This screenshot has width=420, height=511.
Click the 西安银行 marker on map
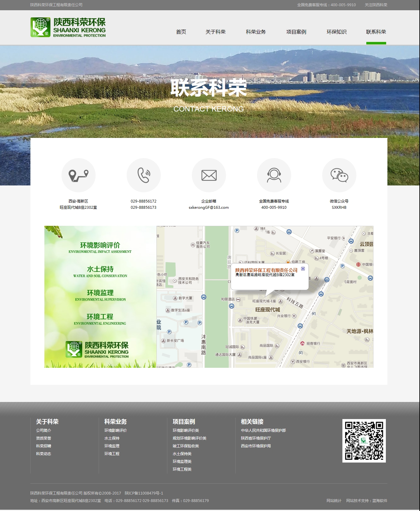[293, 362]
